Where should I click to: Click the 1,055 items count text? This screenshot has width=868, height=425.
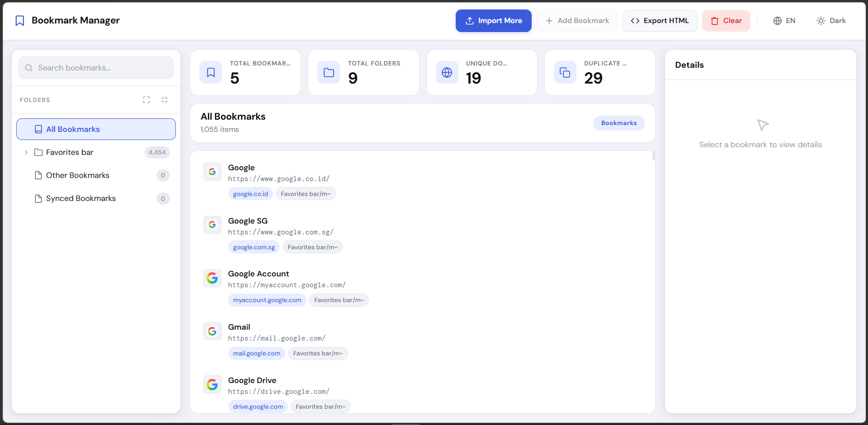click(220, 130)
